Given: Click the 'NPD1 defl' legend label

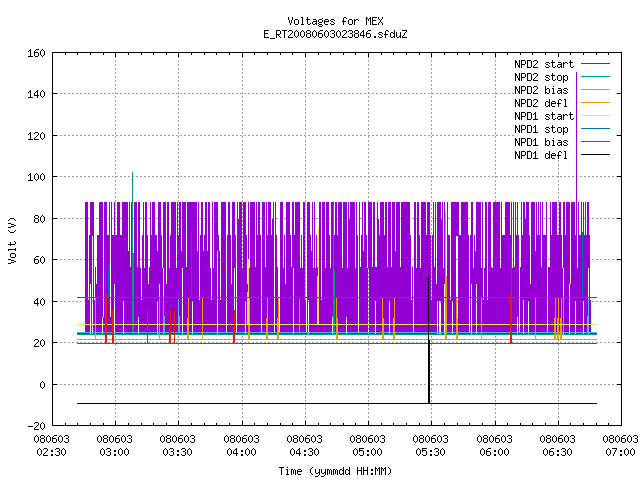Looking at the screenshot, I should [x=541, y=156].
